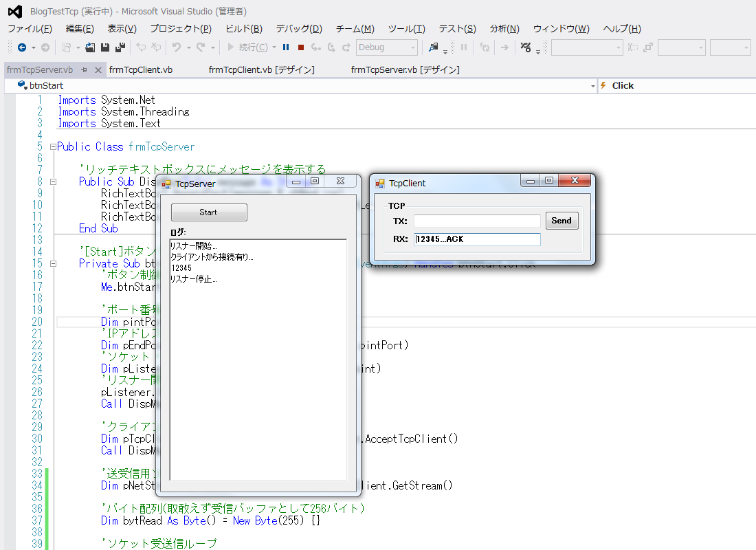This screenshot has width=756, height=550.
Task: Click the Navigate Forward arrow icon
Action: tap(45, 47)
